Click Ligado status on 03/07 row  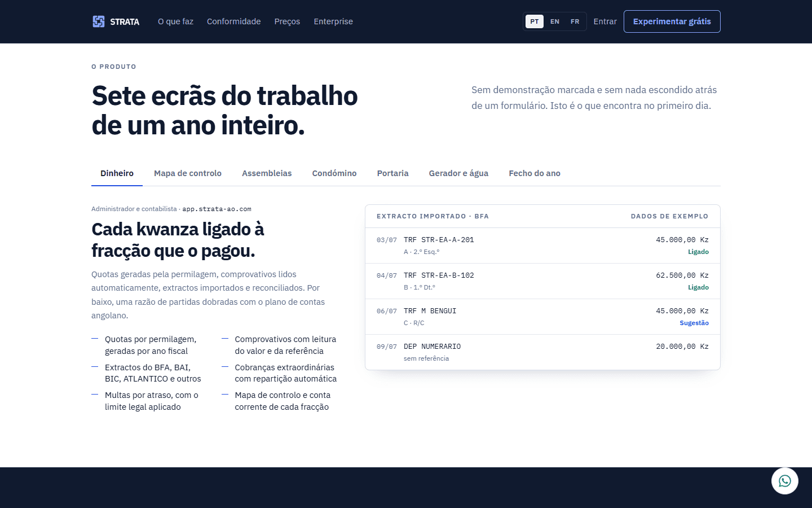[698, 252]
